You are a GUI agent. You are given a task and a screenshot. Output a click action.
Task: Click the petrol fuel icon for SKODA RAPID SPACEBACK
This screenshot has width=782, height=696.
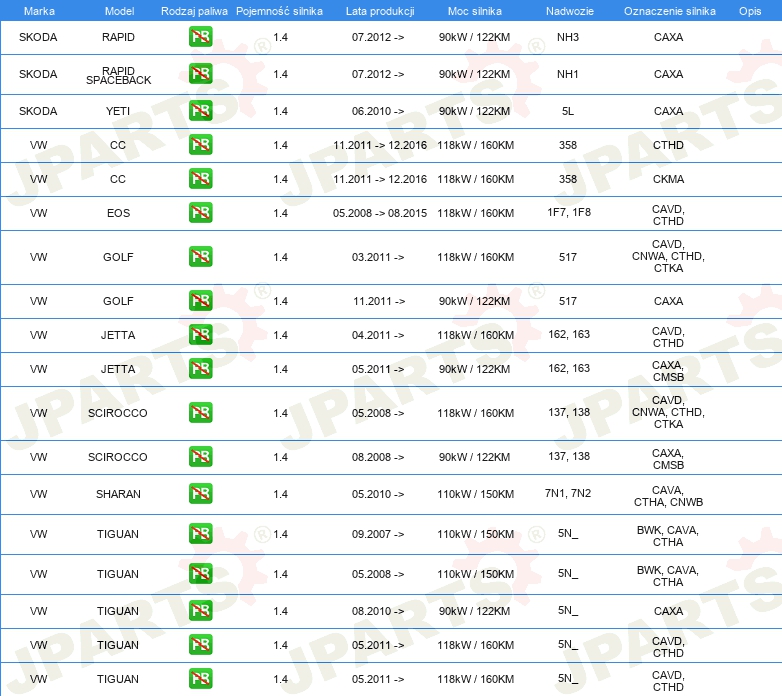pyautogui.click(x=200, y=74)
